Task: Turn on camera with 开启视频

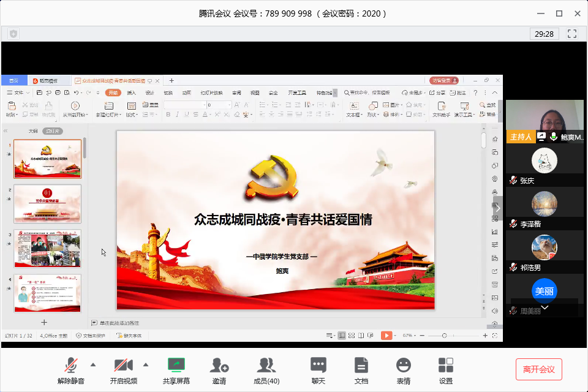Action: (123, 370)
